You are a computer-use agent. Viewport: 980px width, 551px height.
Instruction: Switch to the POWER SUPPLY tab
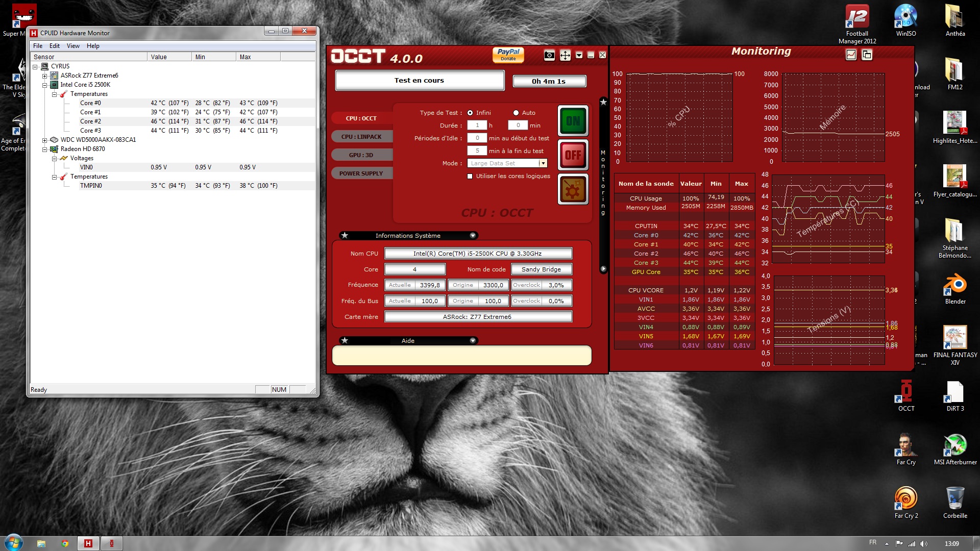pos(361,173)
